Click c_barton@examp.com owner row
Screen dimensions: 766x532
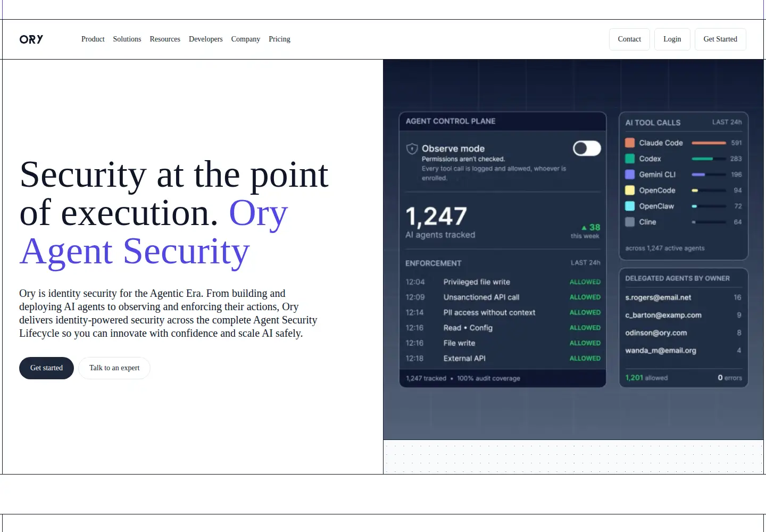pyautogui.click(x=683, y=315)
